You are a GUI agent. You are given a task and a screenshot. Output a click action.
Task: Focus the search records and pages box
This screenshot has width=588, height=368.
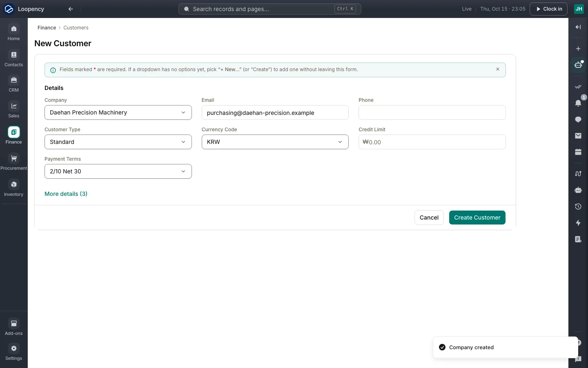(270, 9)
